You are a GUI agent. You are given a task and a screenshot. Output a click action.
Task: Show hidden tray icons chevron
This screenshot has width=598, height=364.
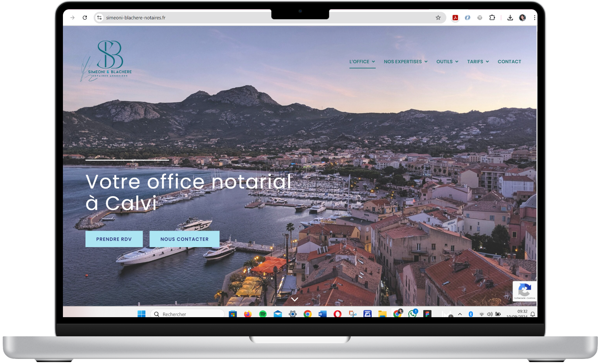pyautogui.click(x=460, y=314)
